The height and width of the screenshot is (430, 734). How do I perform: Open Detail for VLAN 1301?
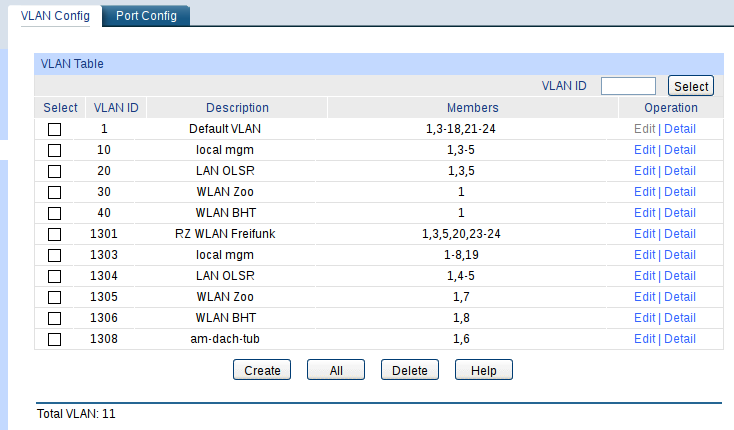pos(680,234)
